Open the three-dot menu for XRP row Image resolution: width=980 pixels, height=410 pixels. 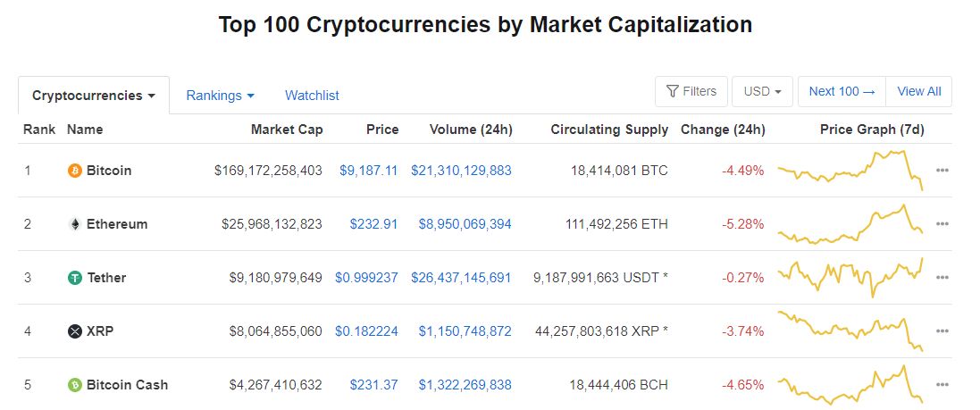tap(942, 331)
